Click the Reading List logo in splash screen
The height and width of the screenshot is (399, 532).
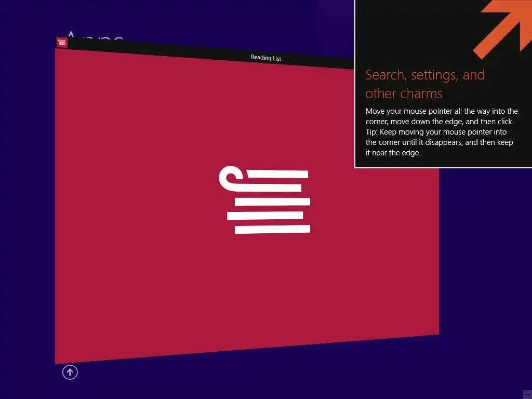[264, 200]
